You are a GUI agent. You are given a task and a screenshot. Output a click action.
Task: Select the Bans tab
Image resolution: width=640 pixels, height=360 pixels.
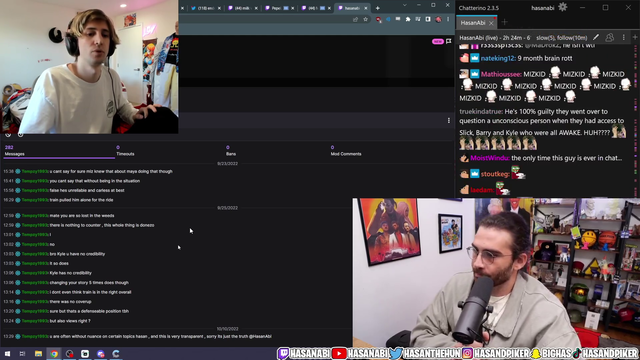231,151
